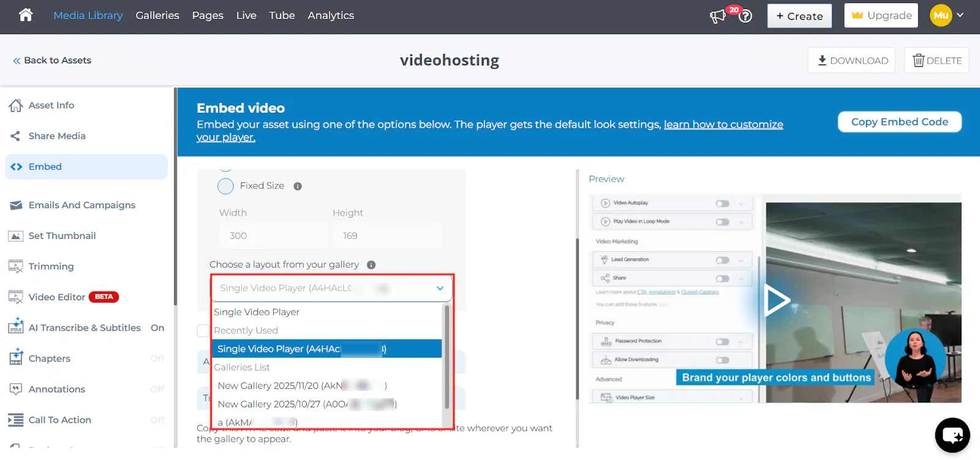Open Galleries tab
This screenshot has height=460, width=980.
157,15
